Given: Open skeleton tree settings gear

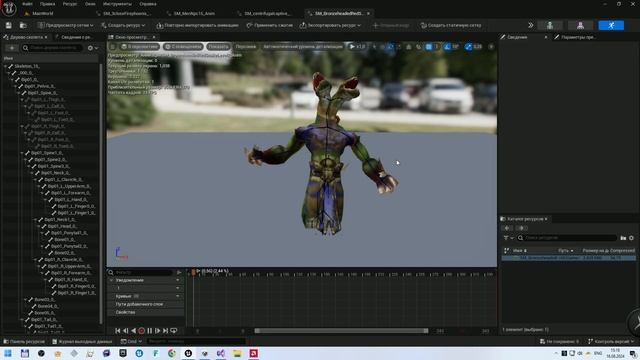Looking at the screenshot, I should [x=93, y=48].
